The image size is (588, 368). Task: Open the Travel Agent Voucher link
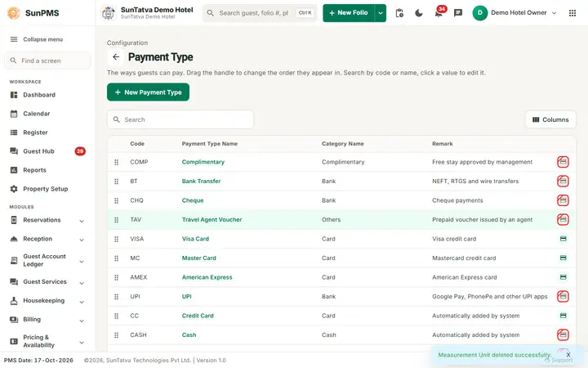click(x=212, y=219)
